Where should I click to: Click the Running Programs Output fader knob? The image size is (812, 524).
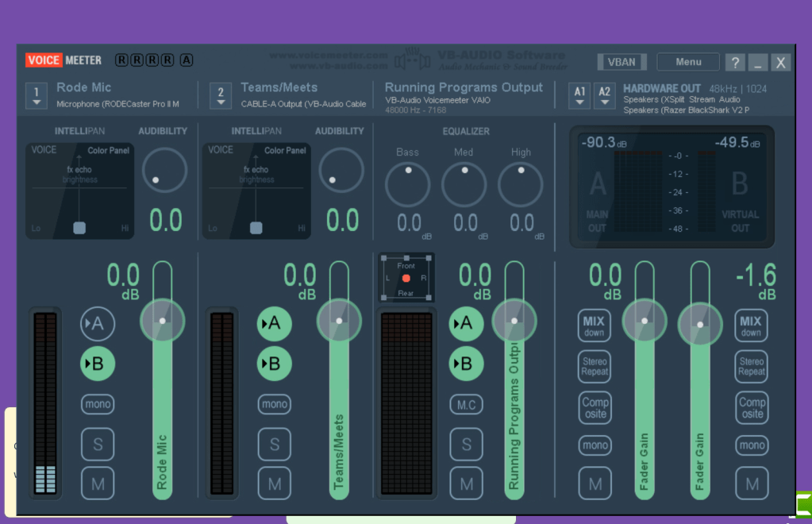click(x=514, y=321)
